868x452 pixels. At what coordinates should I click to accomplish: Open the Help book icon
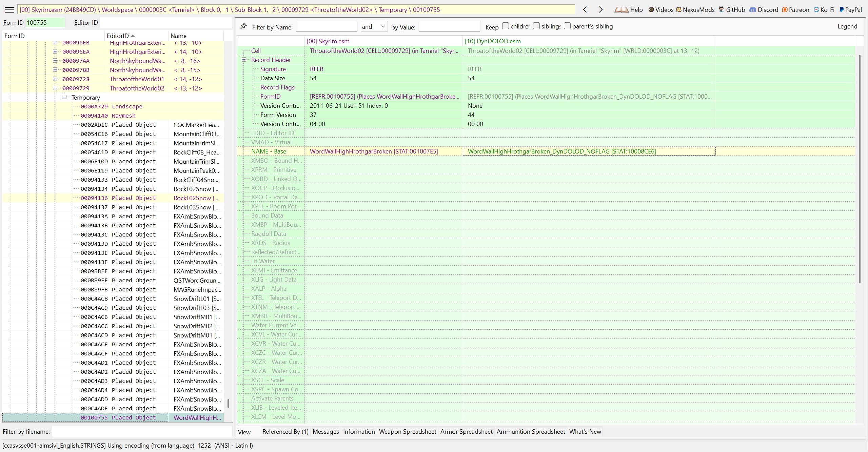622,9
